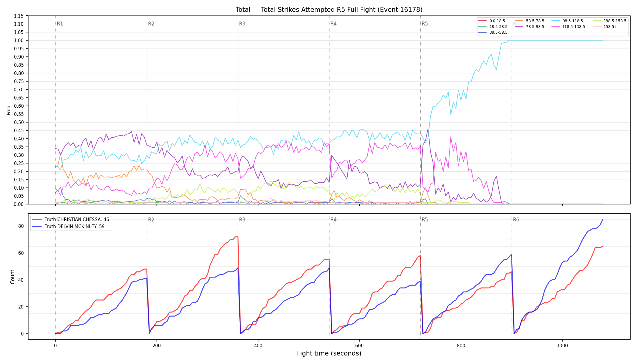Select the 38.5-58.5 legend entry
The width and height of the screenshot is (637, 364).
point(493,32)
